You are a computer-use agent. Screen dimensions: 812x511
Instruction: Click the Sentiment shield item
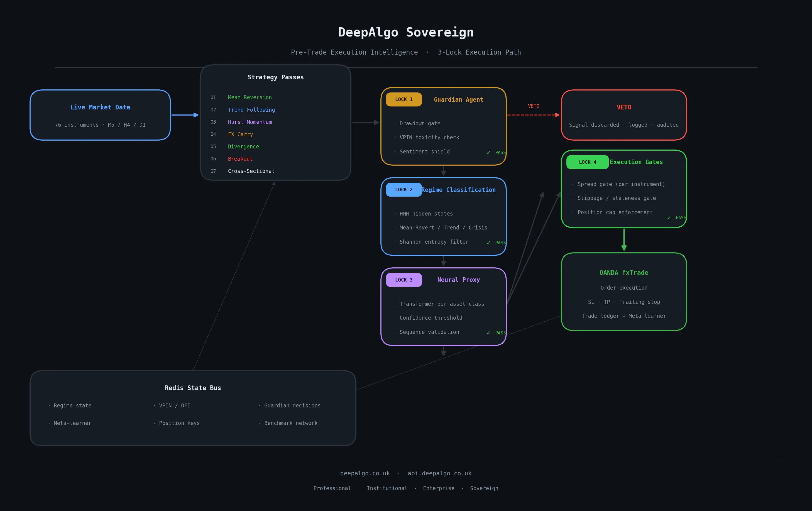click(424, 152)
